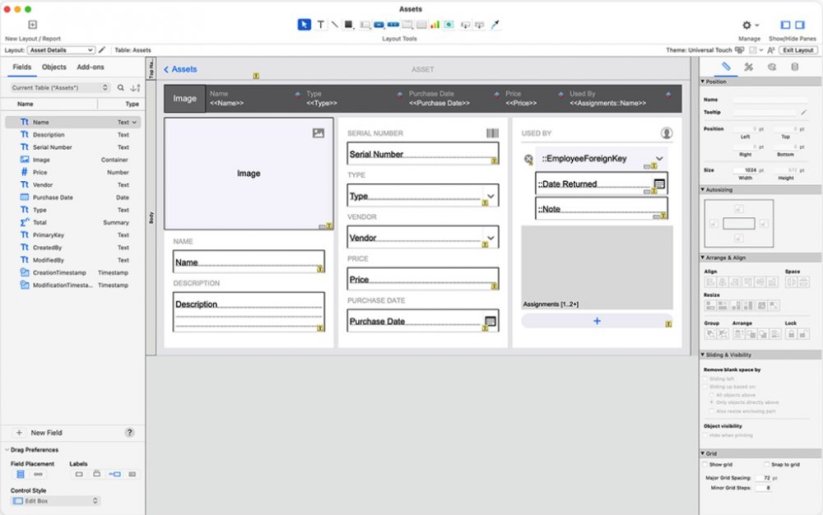The width and height of the screenshot is (823, 515).
Task: Open the help question mark button
Action: coord(129,433)
